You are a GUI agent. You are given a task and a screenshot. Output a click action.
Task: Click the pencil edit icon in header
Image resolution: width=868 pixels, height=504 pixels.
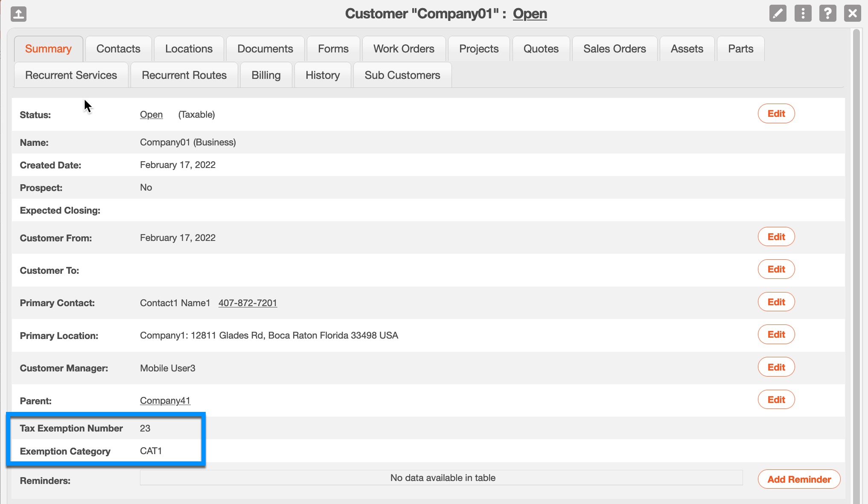778,14
